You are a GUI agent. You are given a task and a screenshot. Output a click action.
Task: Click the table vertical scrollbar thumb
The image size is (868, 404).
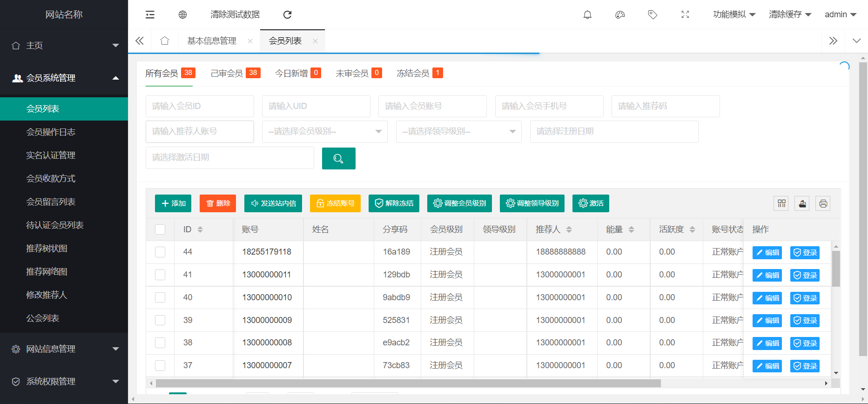(836, 269)
